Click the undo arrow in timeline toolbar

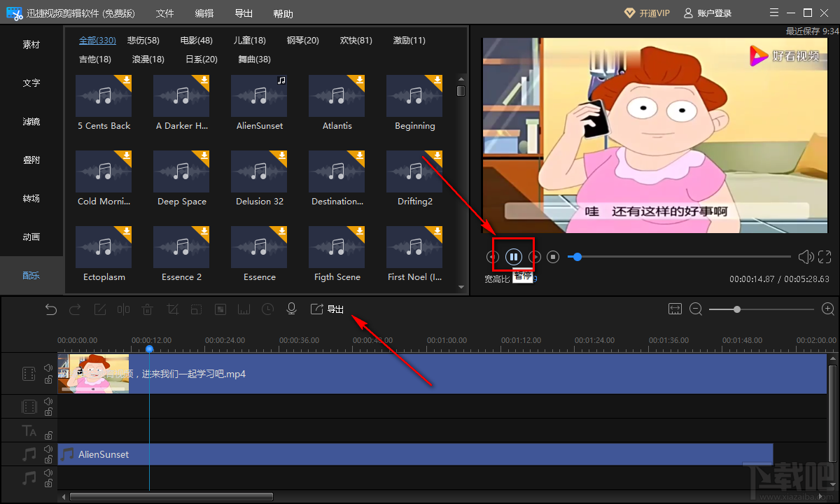[51, 309]
